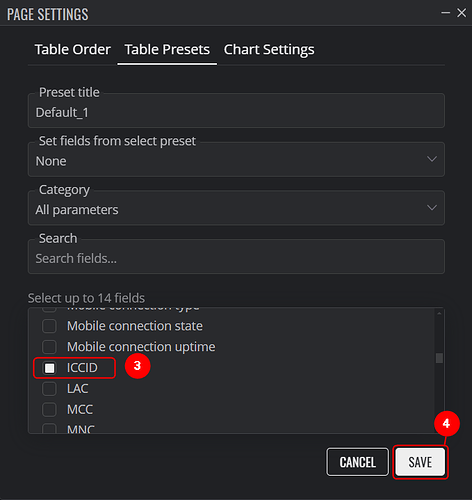Expand the Category dropdown
The image size is (472, 500).
[x=236, y=209]
